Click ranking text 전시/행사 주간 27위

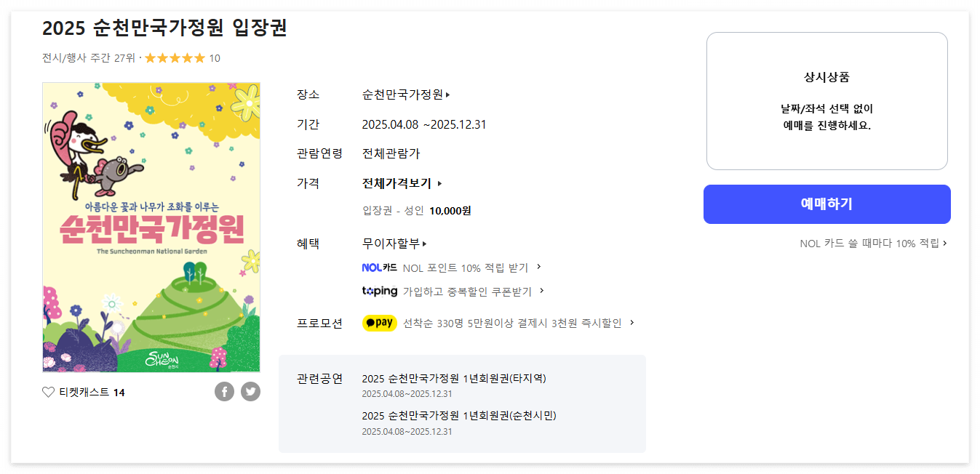pos(89,58)
